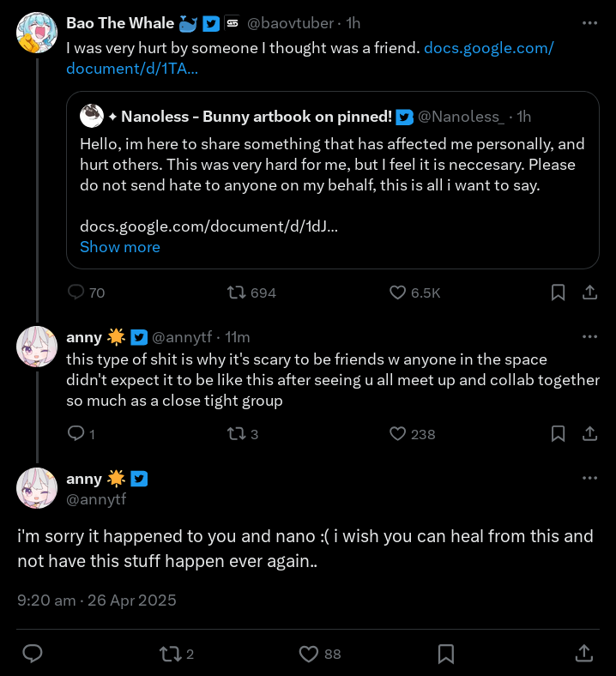Click Show more in quoted Nanoless post

[x=120, y=247]
